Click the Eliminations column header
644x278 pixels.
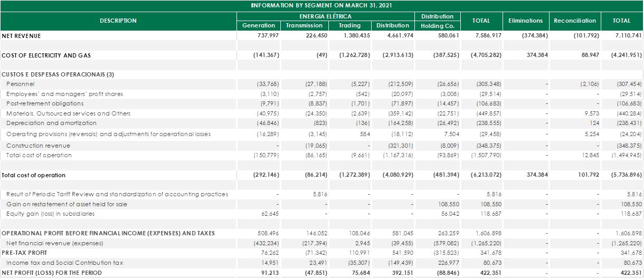(525, 21)
